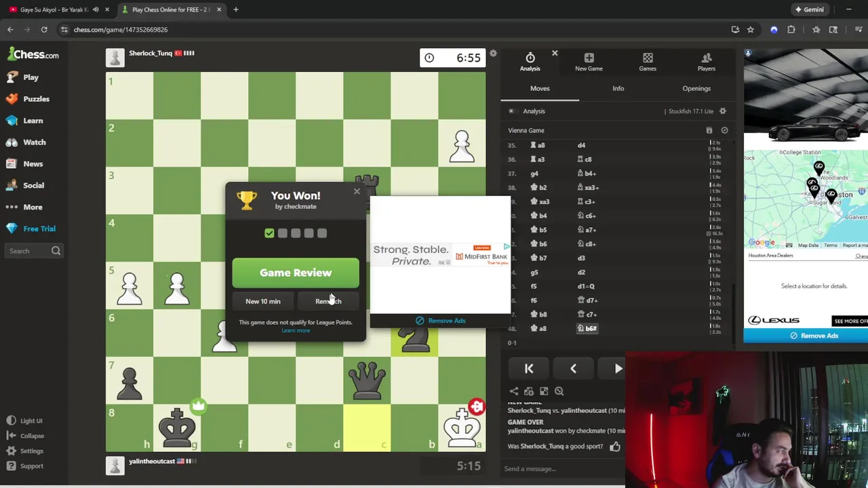
Task: Open the New Game tab
Action: (589, 61)
